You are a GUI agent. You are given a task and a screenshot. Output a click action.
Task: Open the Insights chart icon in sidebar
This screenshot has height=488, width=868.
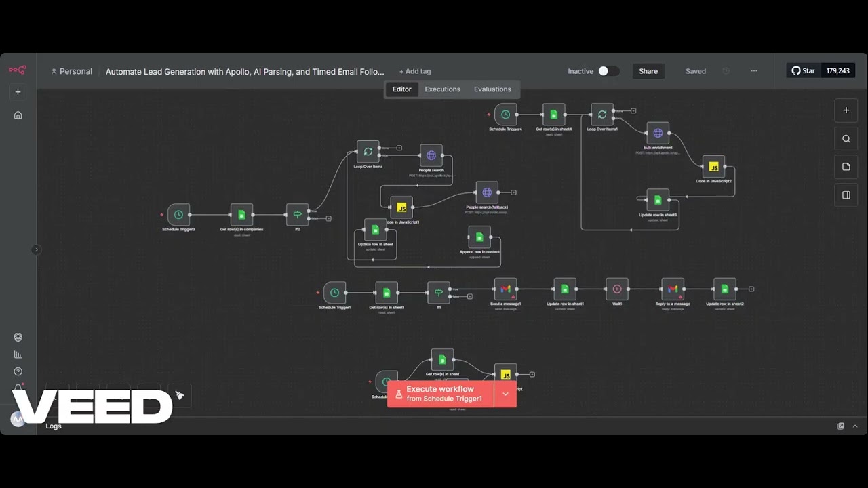point(18,354)
